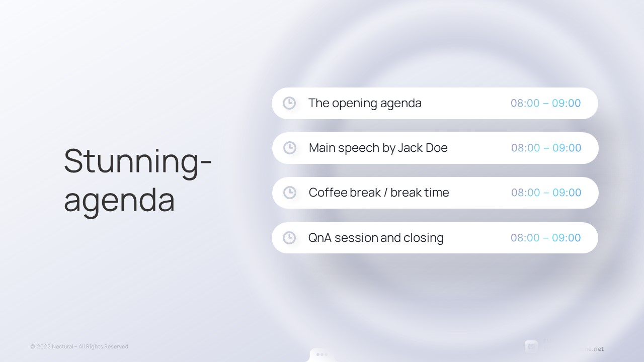
Task: Click the empty middle of the QnA session pill
Action: [x=477, y=238]
